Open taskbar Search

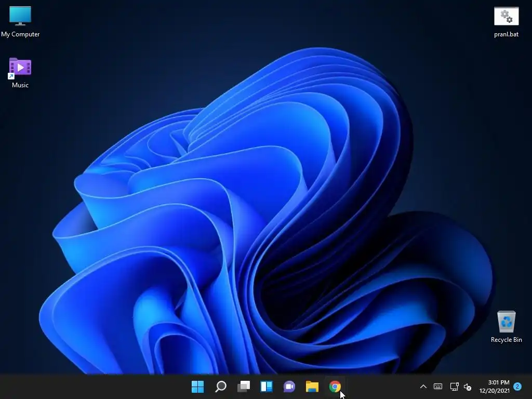coord(220,387)
